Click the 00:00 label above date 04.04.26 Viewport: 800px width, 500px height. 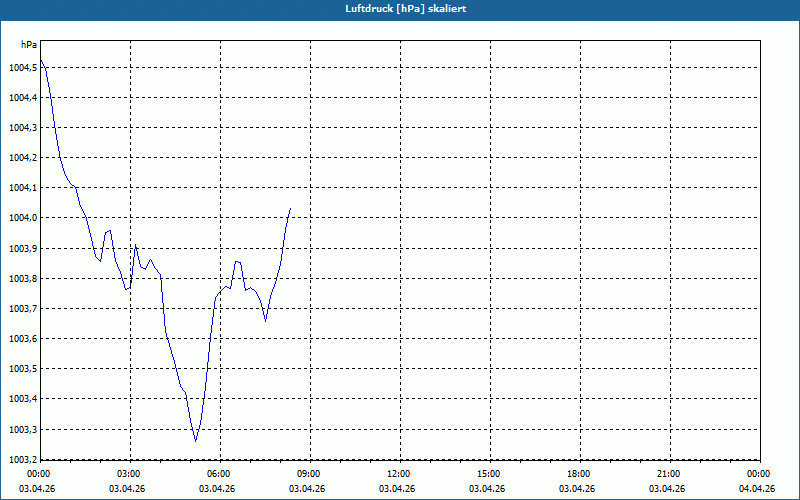[x=759, y=474]
